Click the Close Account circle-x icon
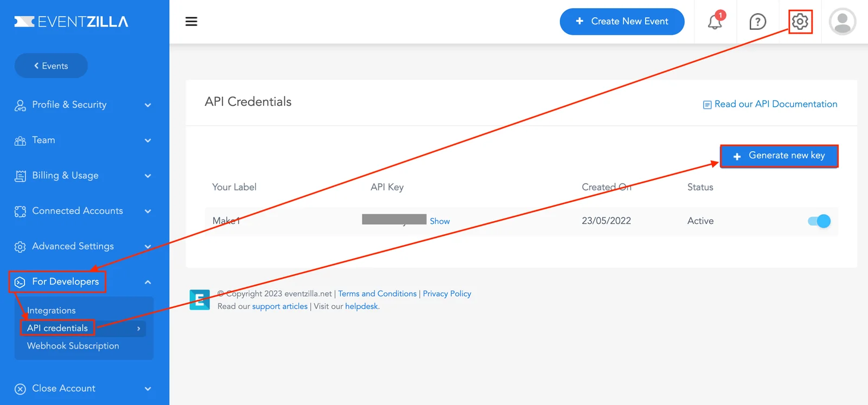The width and height of the screenshot is (868, 405). (x=20, y=389)
